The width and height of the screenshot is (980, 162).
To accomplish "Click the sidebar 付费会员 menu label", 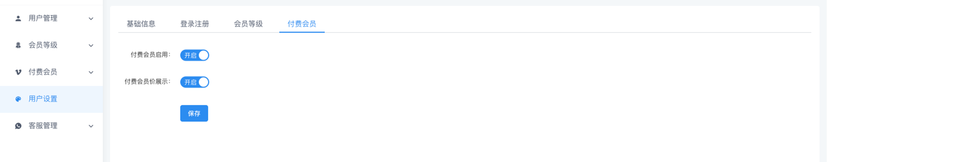I will coord(43,72).
